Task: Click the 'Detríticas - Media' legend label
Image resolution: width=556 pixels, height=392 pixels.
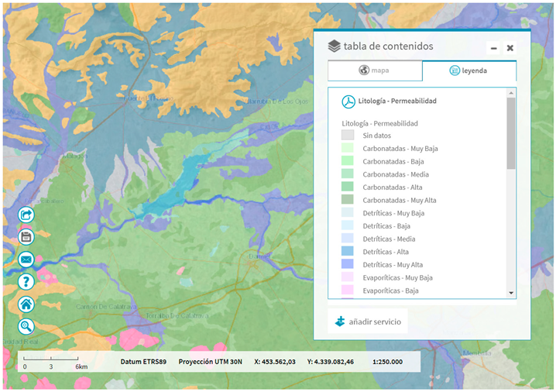Action: click(x=389, y=239)
